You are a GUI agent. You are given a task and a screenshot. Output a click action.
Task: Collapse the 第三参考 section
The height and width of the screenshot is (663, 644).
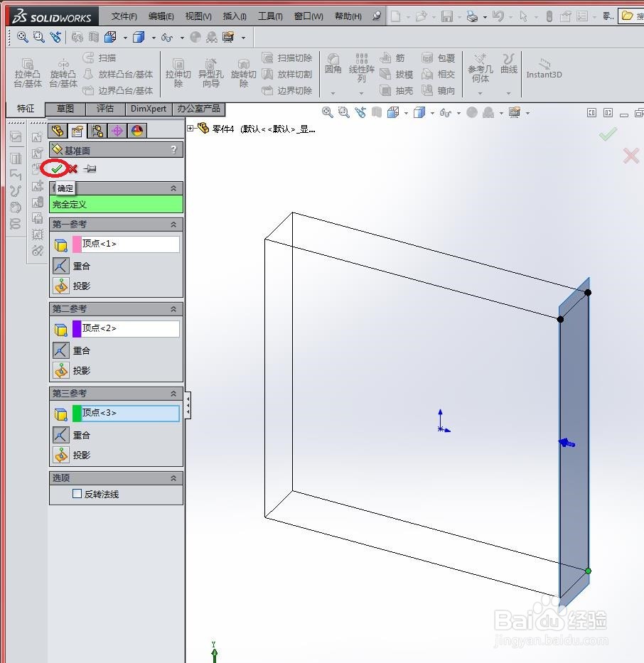173,394
